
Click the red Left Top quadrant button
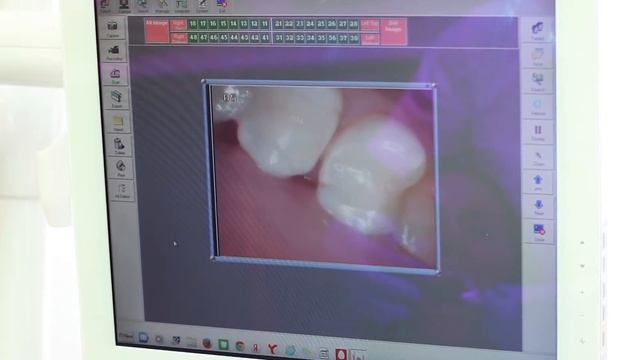click(370, 25)
